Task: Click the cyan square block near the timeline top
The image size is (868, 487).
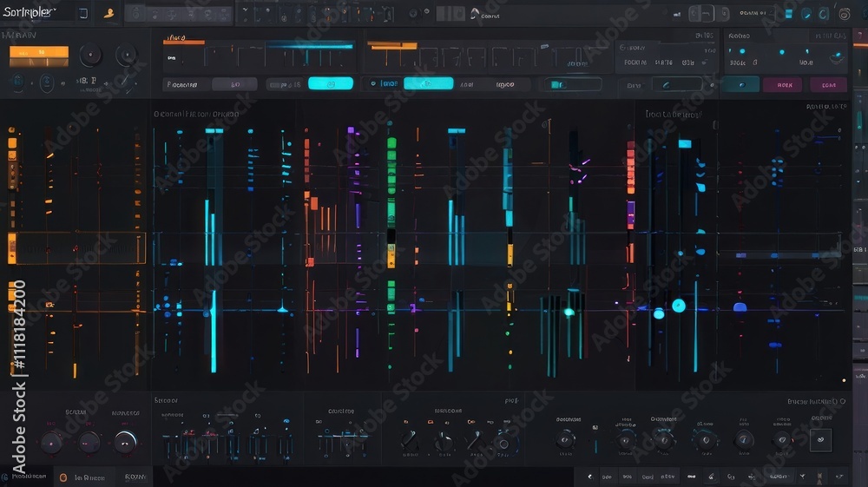Action: coord(685,144)
